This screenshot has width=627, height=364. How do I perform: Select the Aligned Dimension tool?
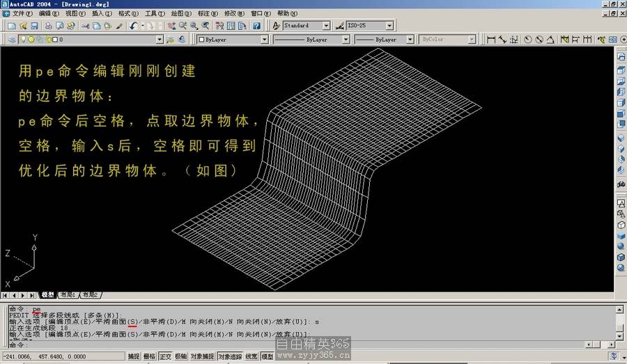pos(502,40)
